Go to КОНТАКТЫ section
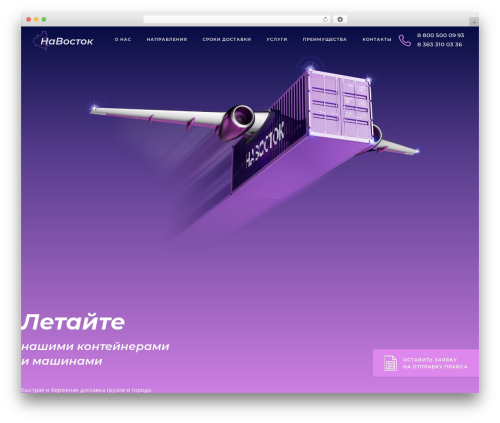 [377, 39]
